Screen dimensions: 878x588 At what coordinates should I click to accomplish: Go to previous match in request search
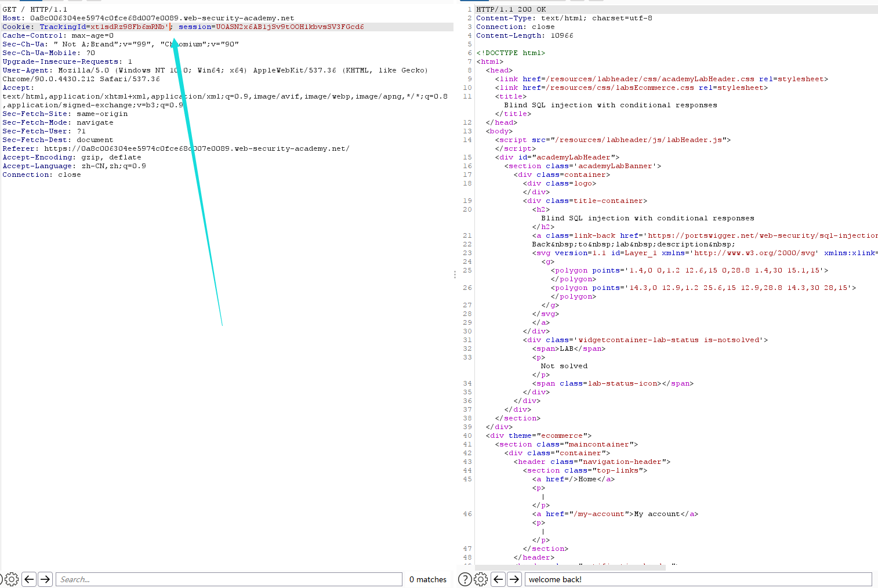tap(30, 579)
